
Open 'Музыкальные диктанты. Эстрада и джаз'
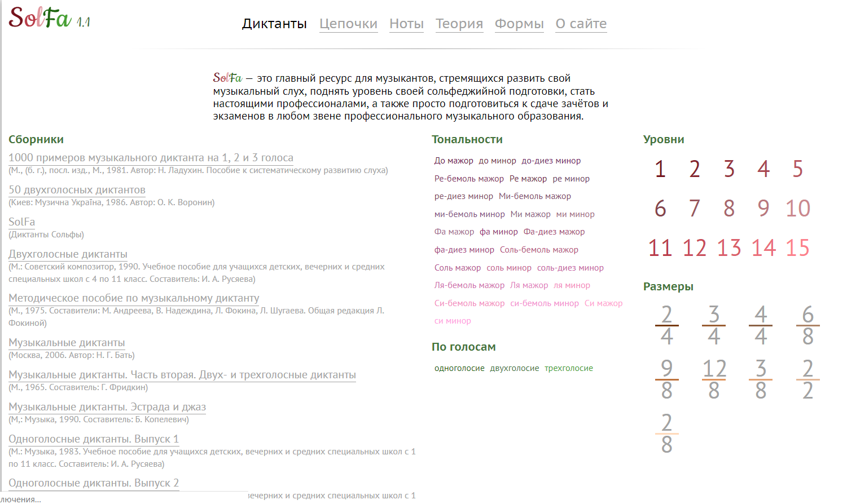107,407
